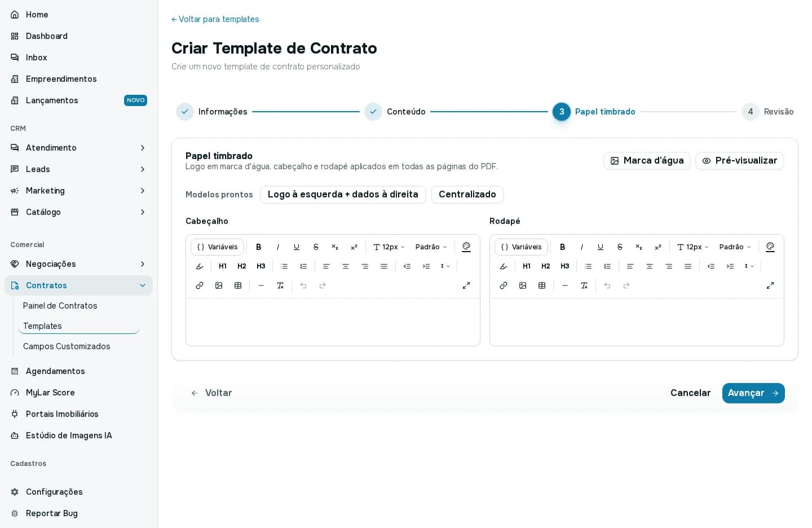This screenshot has width=812, height=528.
Task: Open Campos Customizados in sidebar
Action: (67, 346)
